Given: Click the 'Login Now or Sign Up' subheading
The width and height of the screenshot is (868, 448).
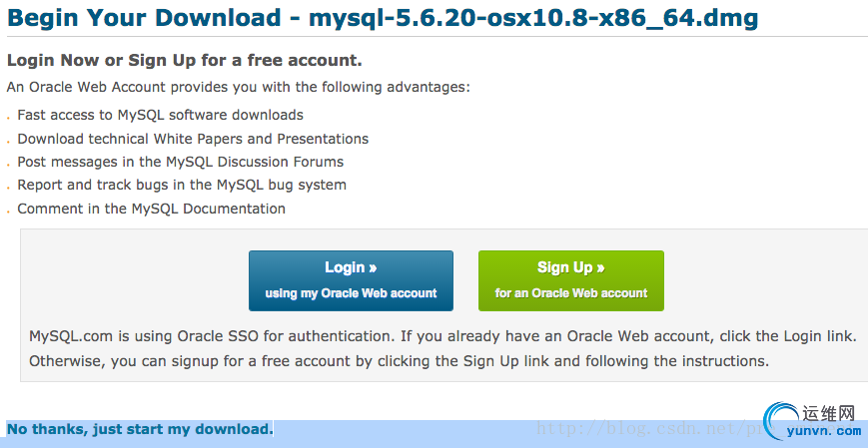Looking at the screenshot, I should point(185,61).
